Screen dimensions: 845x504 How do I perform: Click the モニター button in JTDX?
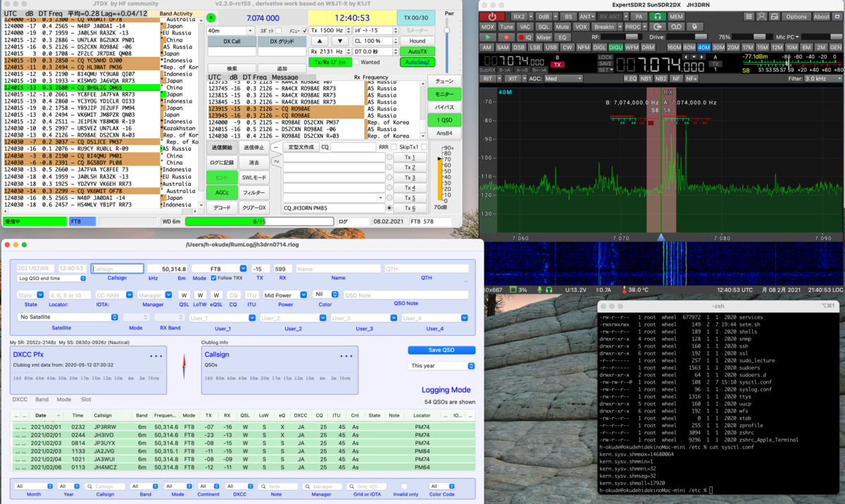(444, 94)
